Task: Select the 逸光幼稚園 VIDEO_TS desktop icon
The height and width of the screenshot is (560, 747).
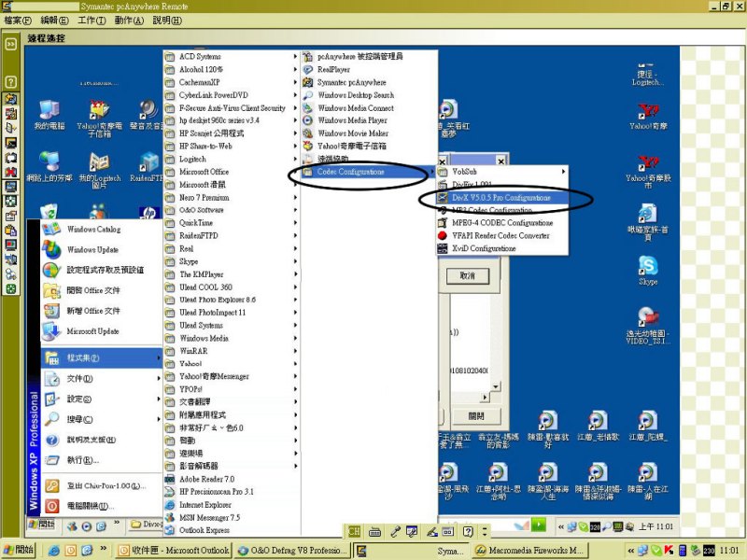Action: click(x=648, y=326)
